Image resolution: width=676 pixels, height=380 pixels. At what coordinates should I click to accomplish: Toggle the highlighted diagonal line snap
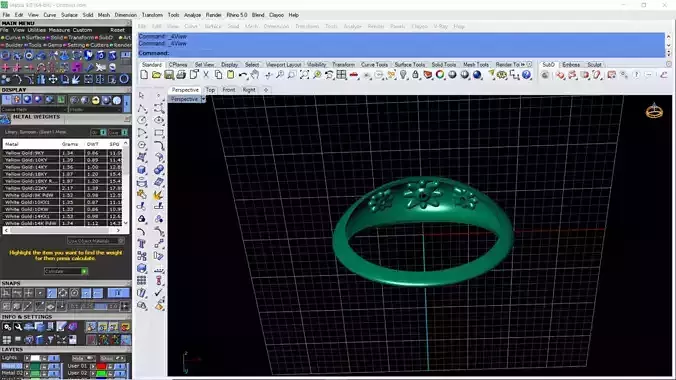pos(51,293)
